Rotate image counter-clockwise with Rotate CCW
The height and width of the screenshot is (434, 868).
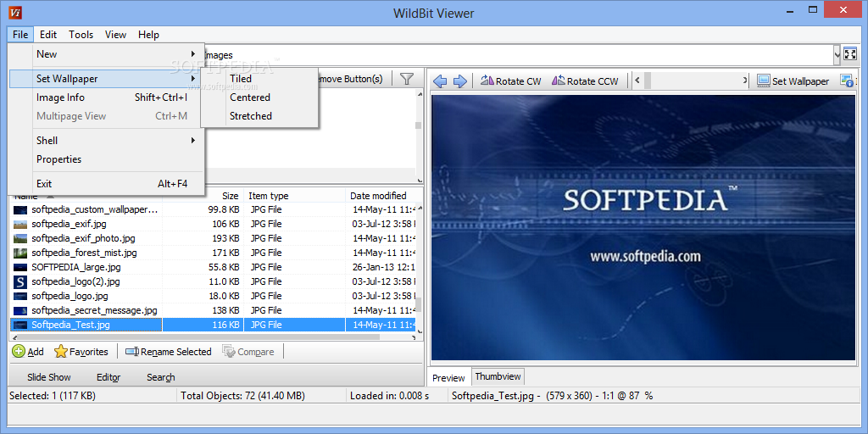pos(585,81)
